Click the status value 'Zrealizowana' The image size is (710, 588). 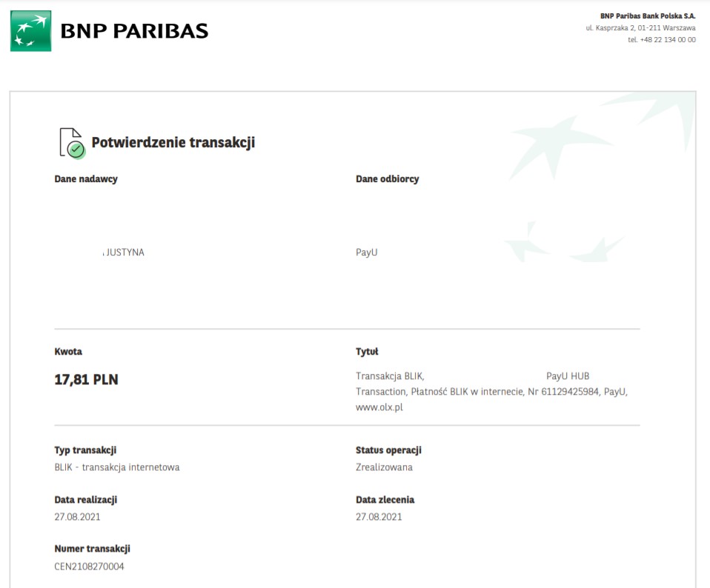384,467
